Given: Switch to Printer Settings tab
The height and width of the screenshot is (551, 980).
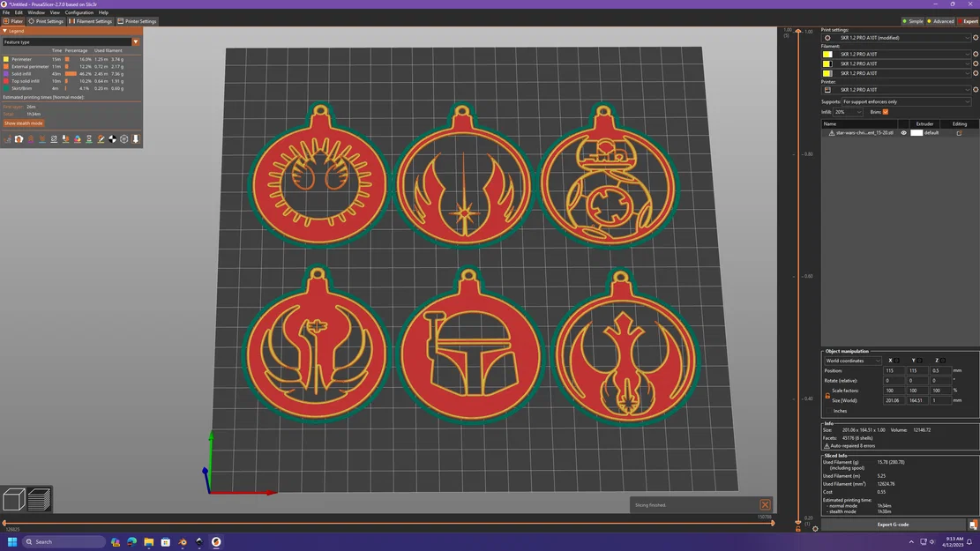Looking at the screenshot, I should pyautogui.click(x=138, y=21).
